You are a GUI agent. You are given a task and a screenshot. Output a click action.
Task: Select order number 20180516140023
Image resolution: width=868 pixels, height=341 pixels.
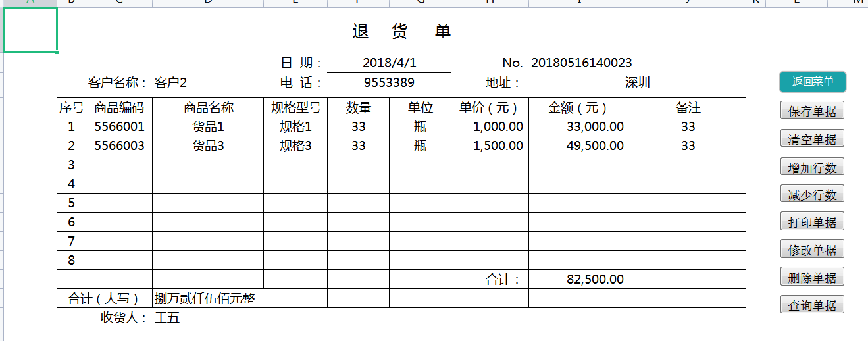581,63
